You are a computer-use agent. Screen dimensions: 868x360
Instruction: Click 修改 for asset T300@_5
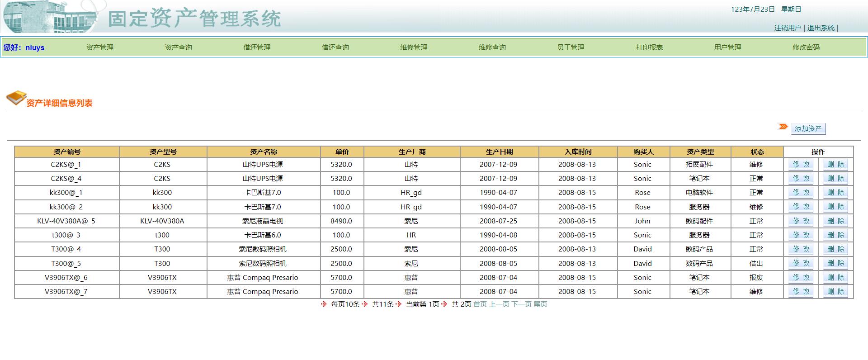pos(801,263)
